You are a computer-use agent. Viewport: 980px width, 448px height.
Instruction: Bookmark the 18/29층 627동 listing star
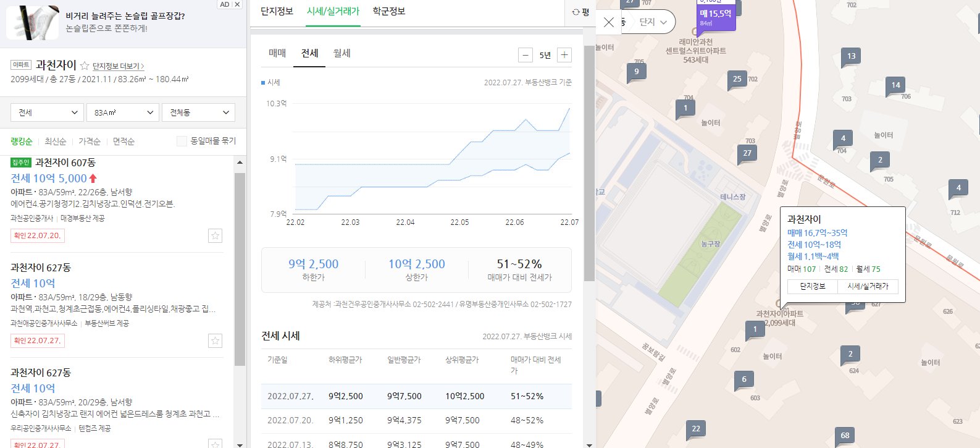pos(215,340)
